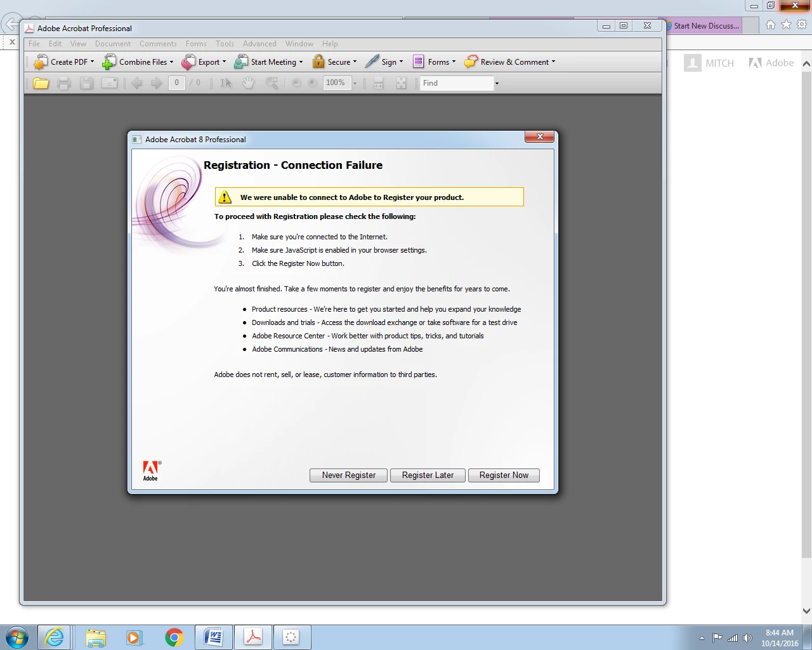Expand the Sign dropdown arrow
The image size is (812, 650).
click(401, 62)
